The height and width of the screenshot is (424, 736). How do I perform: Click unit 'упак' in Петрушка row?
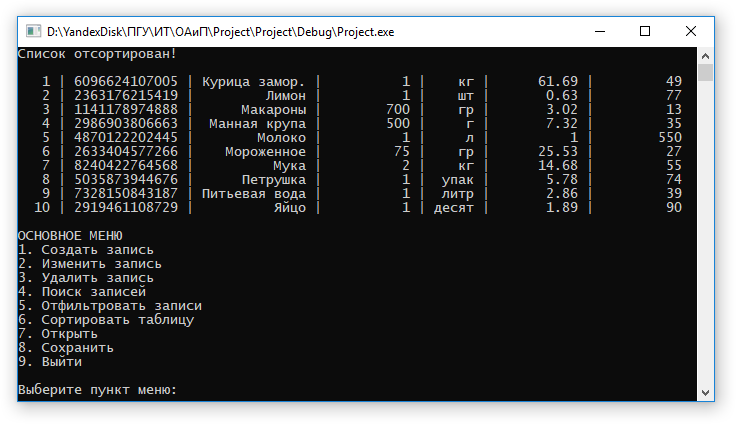(458, 180)
